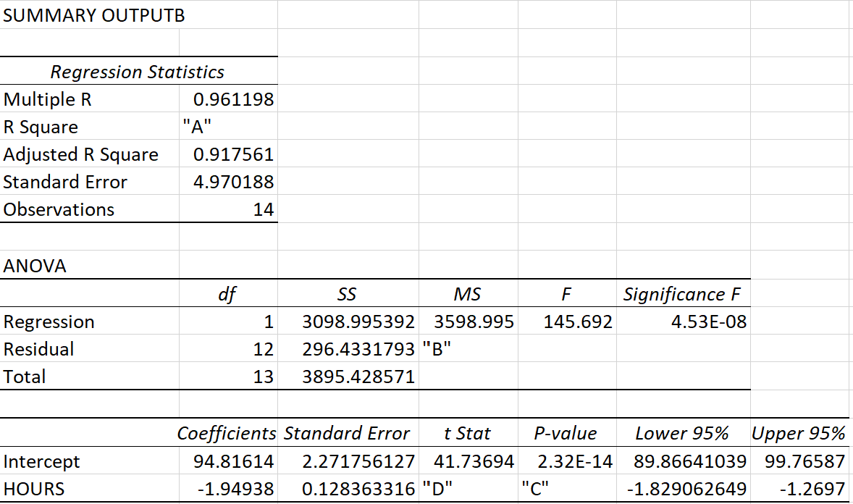The width and height of the screenshot is (853, 504).
Task: Select the R Square label cell
Action: [x=41, y=127]
